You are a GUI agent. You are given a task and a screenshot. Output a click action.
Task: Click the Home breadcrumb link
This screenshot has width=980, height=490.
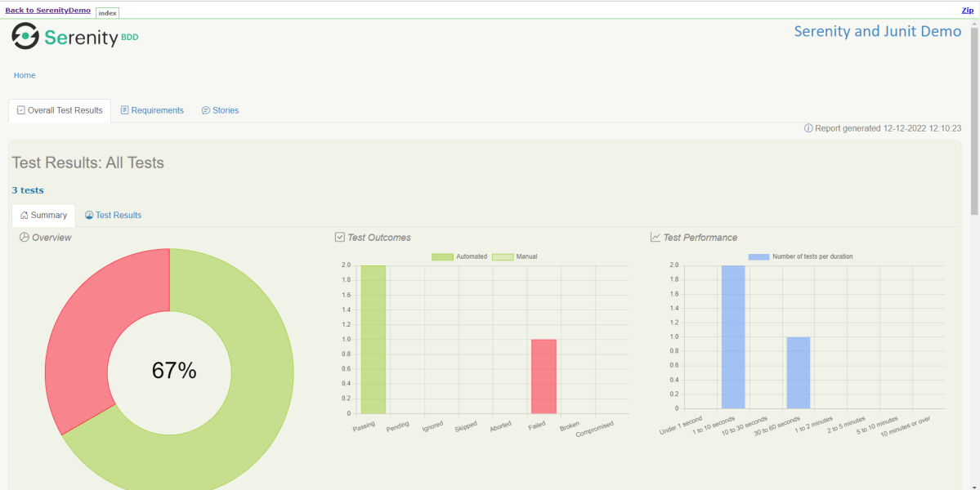click(25, 75)
